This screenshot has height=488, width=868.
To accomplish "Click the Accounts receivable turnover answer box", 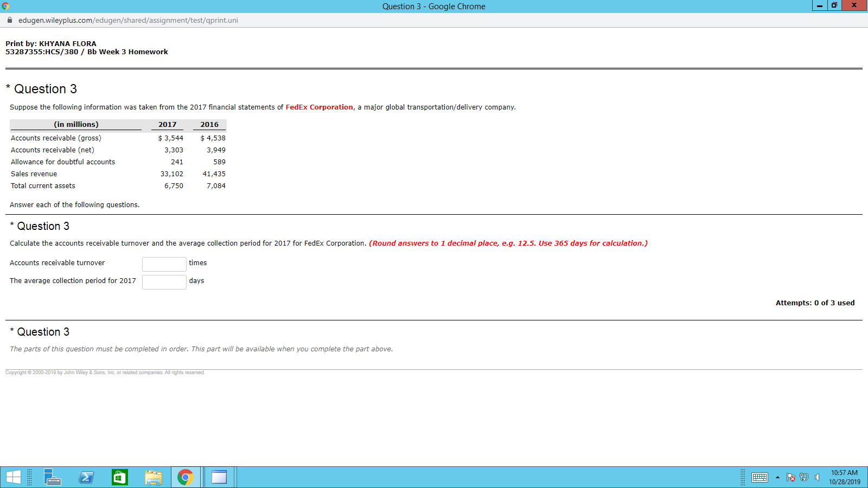I will click(164, 264).
